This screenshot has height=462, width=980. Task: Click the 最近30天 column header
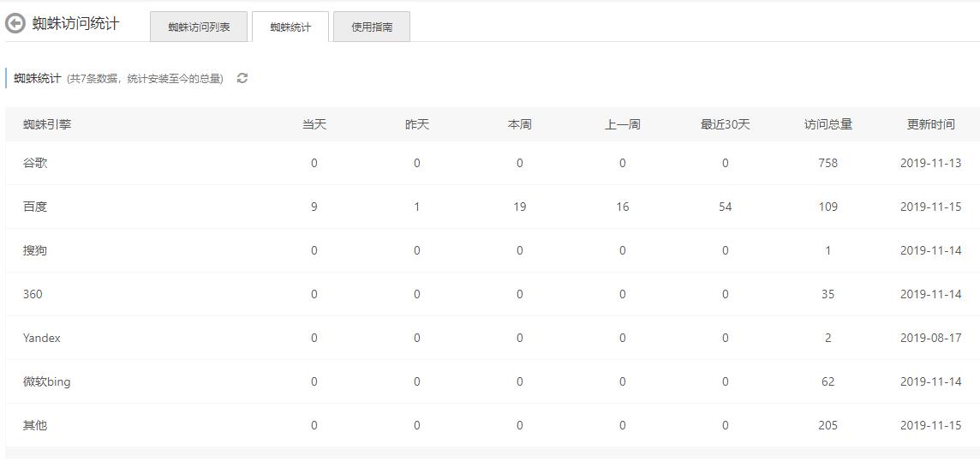[x=725, y=124]
